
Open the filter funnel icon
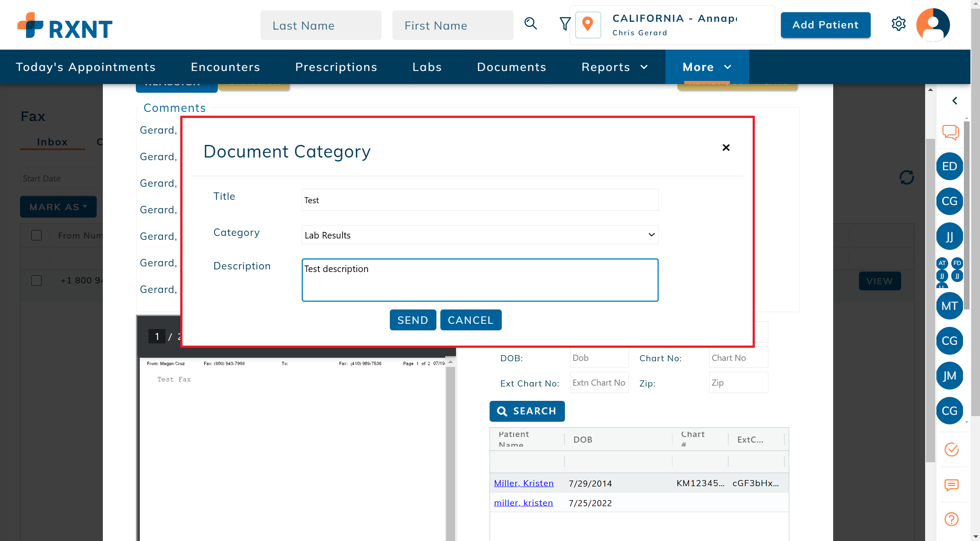pyautogui.click(x=564, y=24)
